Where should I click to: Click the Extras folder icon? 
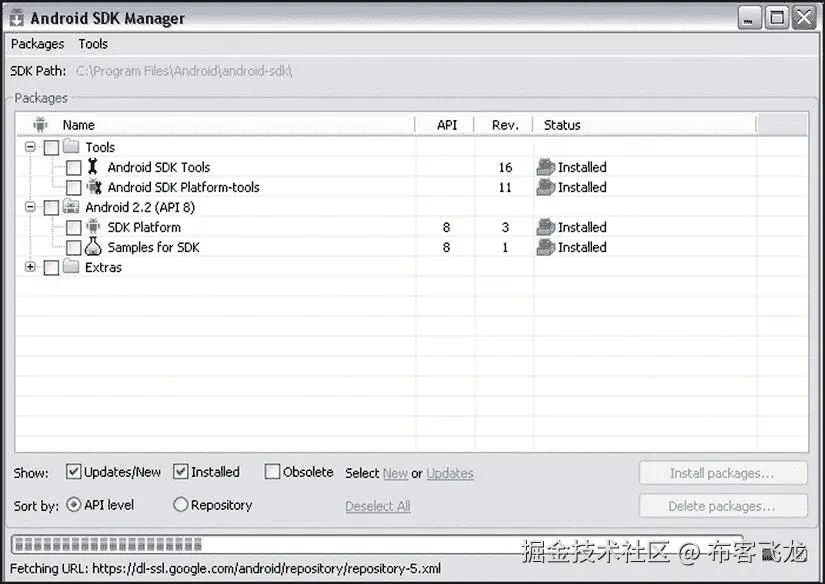click(x=71, y=266)
